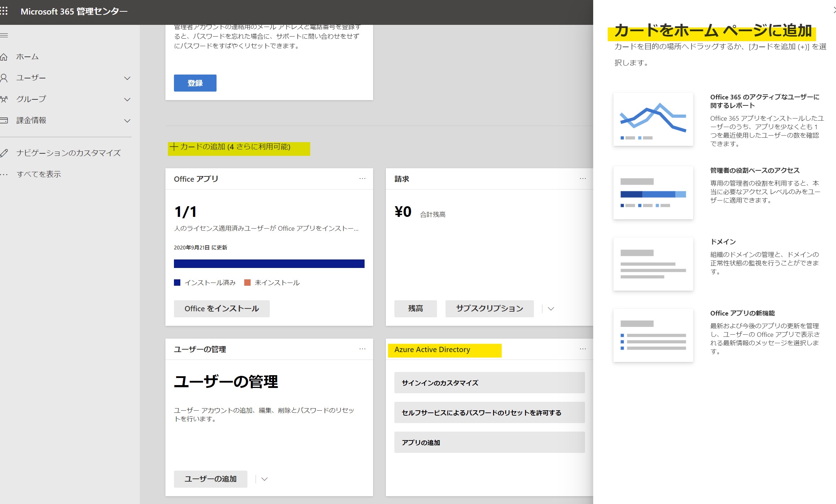Viewport: 836px width, 504px height.
Task: Click セルフサービスによるパスワードのリセットを許可する
Action: 490,412
